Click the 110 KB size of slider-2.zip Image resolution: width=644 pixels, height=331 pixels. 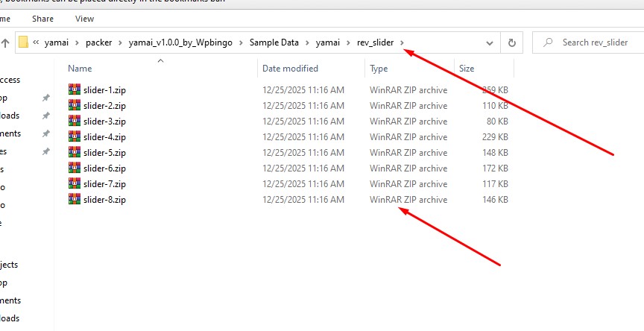(x=496, y=106)
